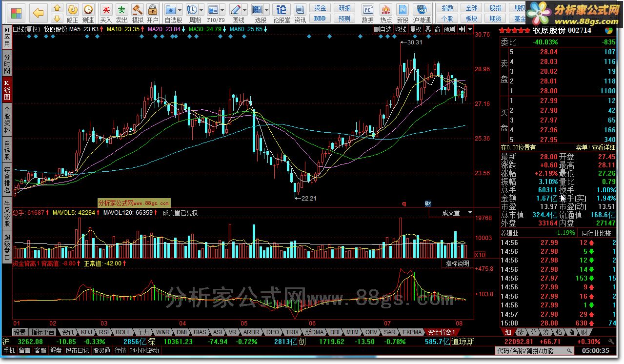This screenshot has height=364, width=624.
Task: Click the 指数 index button
Action: (447, 8)
